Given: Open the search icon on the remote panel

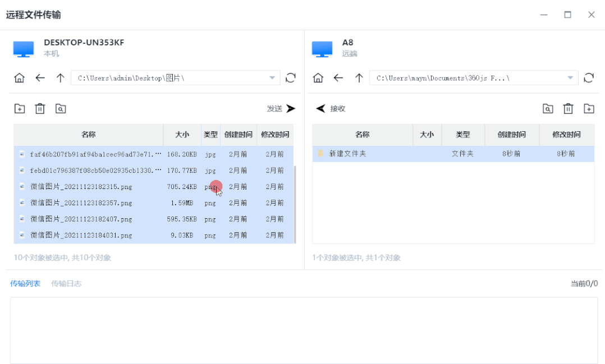Looking at the screenshot, I should click(x=548, y=108).
